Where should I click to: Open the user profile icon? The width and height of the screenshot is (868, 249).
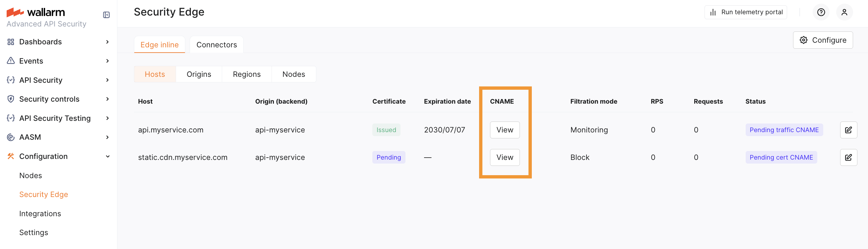click(x=844, y=13)
